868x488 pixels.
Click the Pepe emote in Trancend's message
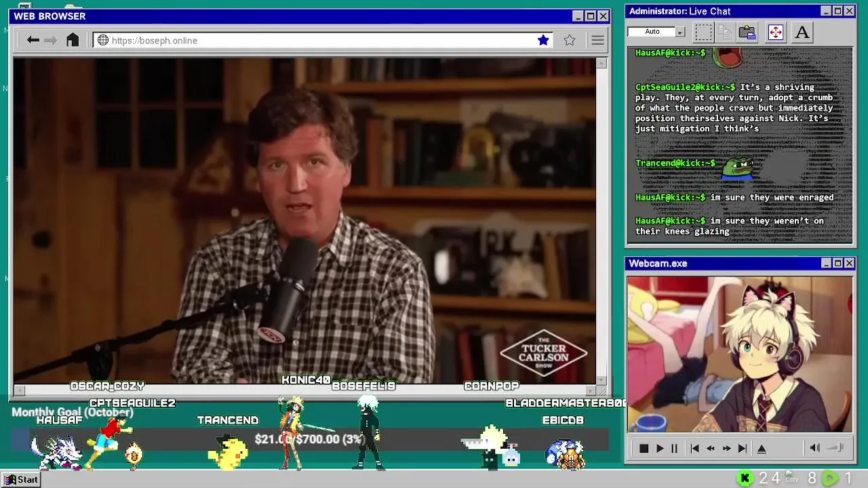[x=738, y=167]
